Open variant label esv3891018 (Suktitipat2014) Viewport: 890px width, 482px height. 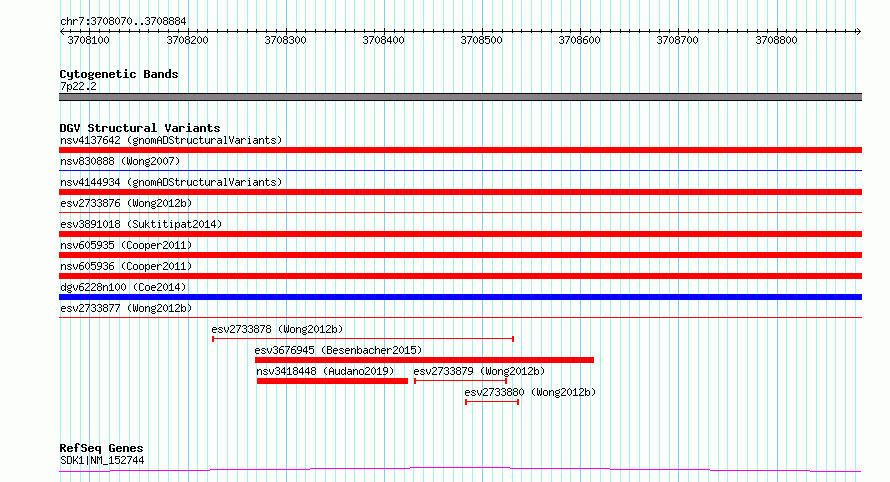(x=141, y=224)
